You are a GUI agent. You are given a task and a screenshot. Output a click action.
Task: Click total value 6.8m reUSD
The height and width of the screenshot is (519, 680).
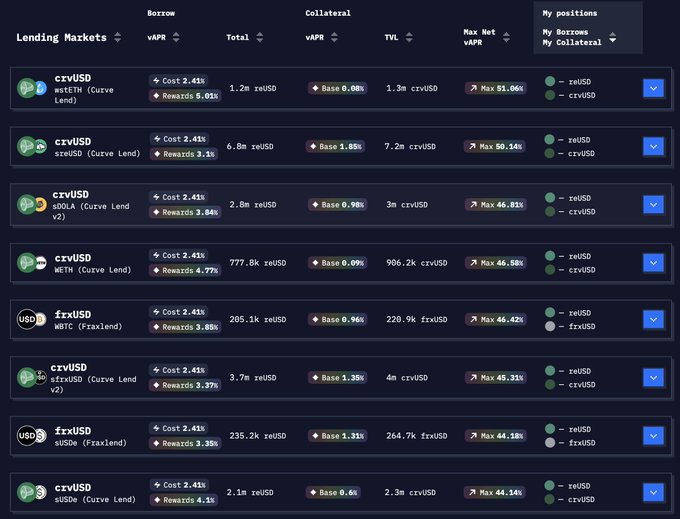coord(250,147)
